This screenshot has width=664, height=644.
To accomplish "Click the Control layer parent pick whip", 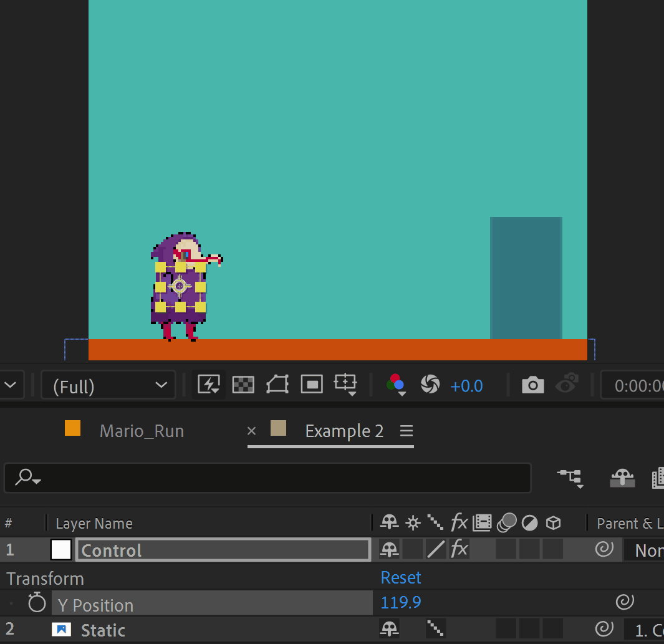I will coord(604,549).
